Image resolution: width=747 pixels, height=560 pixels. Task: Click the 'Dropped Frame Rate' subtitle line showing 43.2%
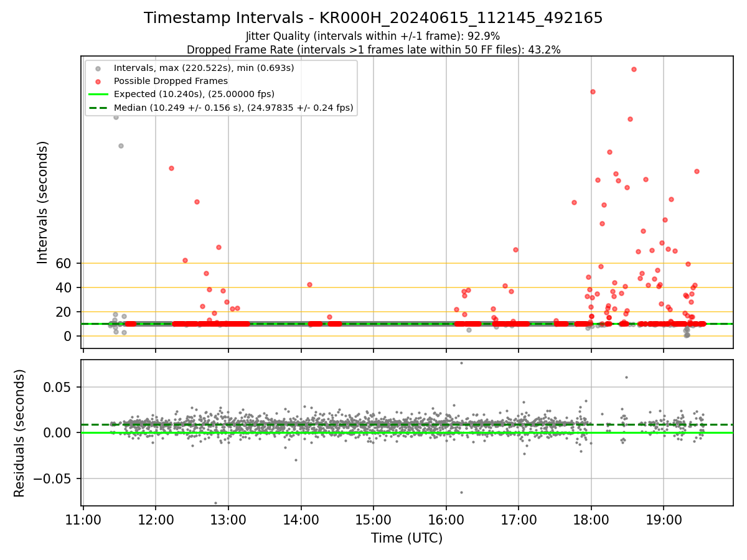(x=374, y=50)
